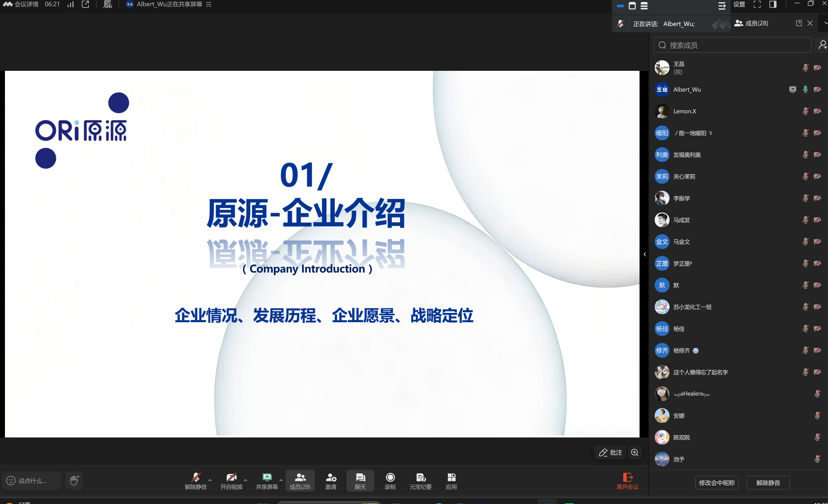Image resolution: width=828 pixels, height=504 pixels.
Task: Click the 修改会中昵称 button
Action: click(716, 483)
